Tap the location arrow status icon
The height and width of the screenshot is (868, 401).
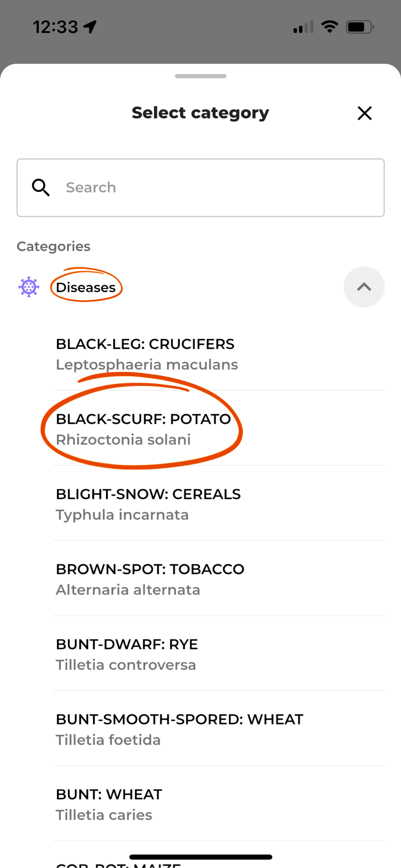[90, 27]
